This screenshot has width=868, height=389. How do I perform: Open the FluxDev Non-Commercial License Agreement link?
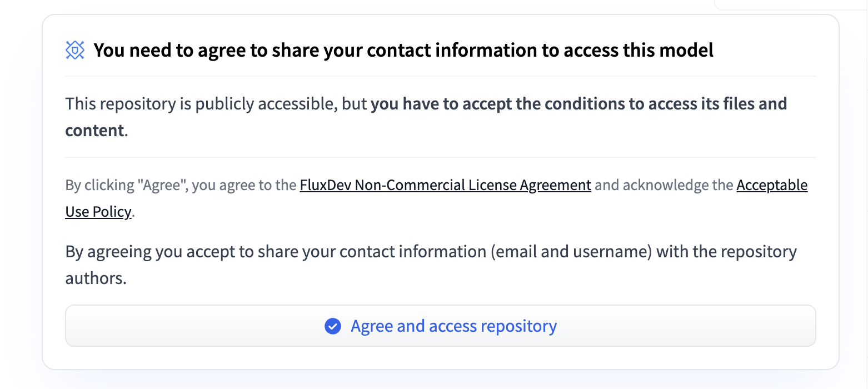[445, 185]
